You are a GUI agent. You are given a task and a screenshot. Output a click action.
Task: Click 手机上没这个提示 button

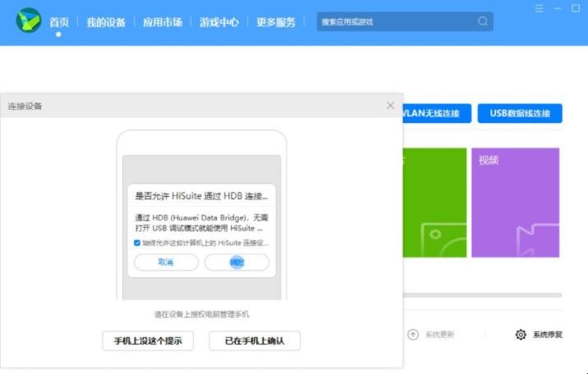148,340
